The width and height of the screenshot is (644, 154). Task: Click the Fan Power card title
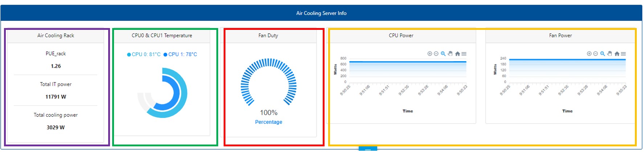[561, 35]
